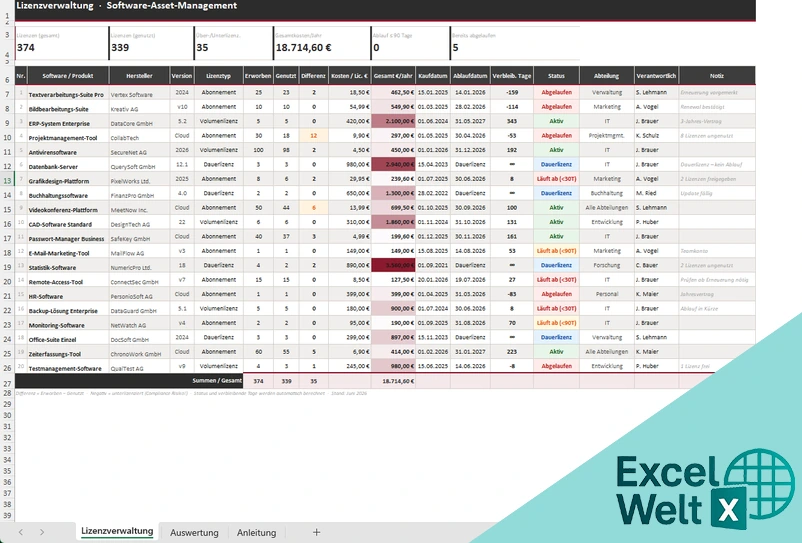The width and height of the screenshot is (802, 543).
Task: Click row header number 13
Action: point(7,180)
